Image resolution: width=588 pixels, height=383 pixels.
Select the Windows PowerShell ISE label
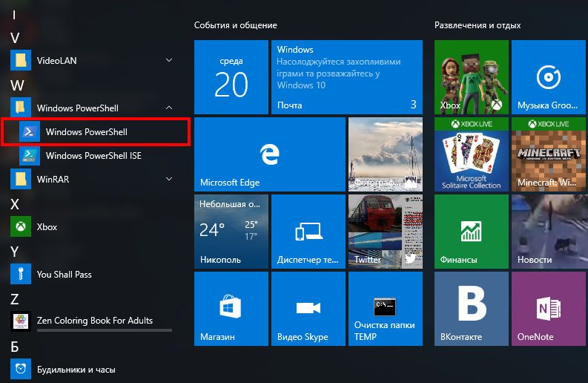(x=93, y=155)
